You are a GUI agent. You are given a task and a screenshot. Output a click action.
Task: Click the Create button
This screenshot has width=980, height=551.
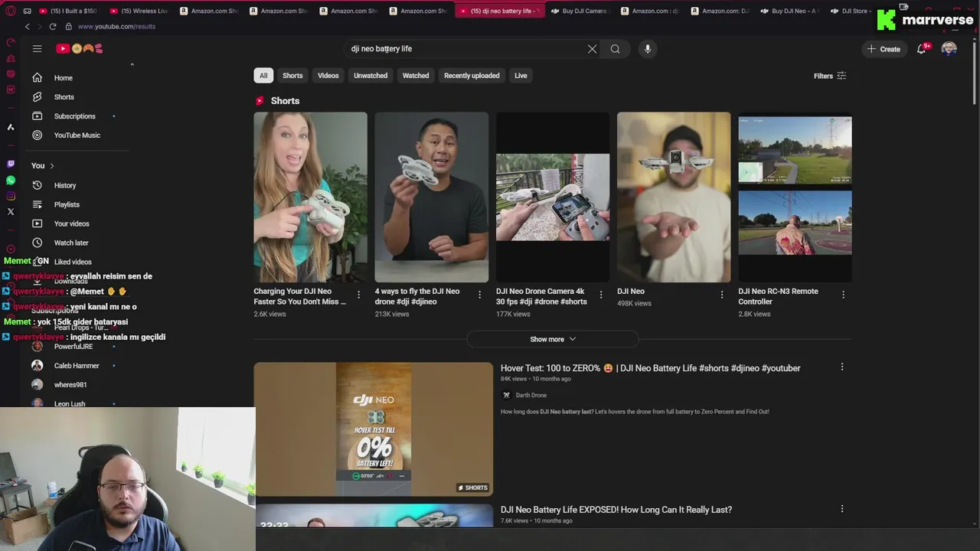click(884, 49)
